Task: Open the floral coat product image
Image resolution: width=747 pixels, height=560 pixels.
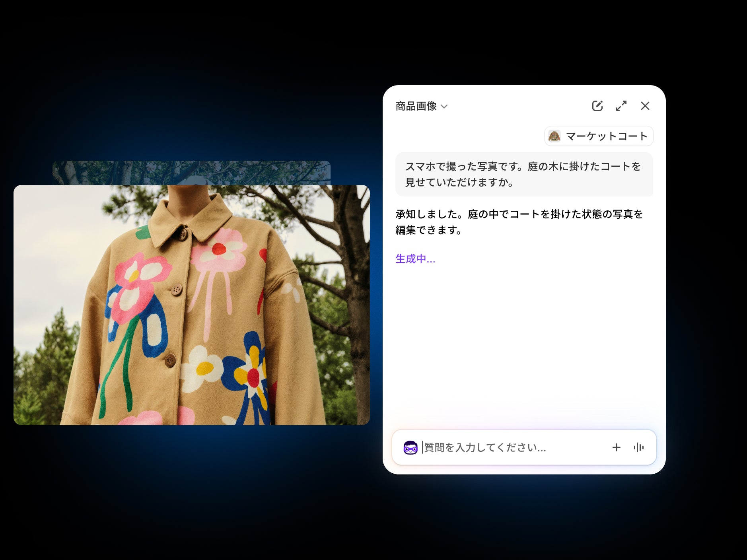Action: 192,305
